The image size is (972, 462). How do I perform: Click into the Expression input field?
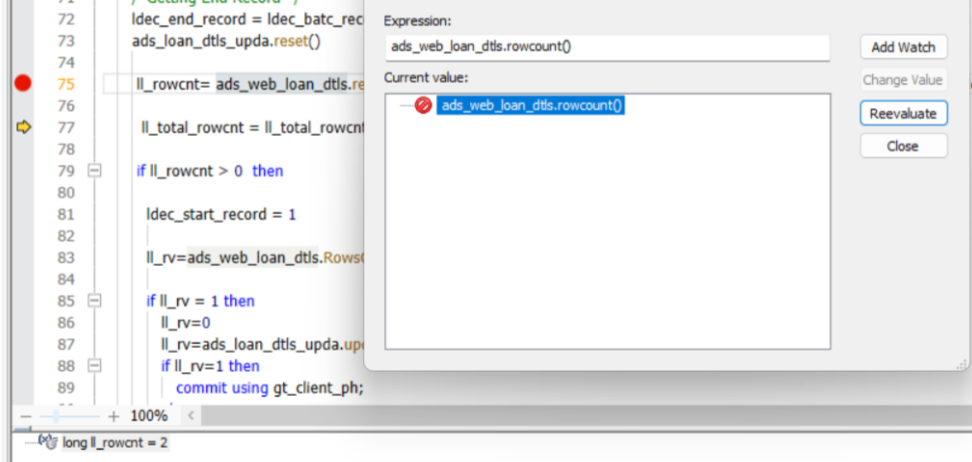point(606,47)
